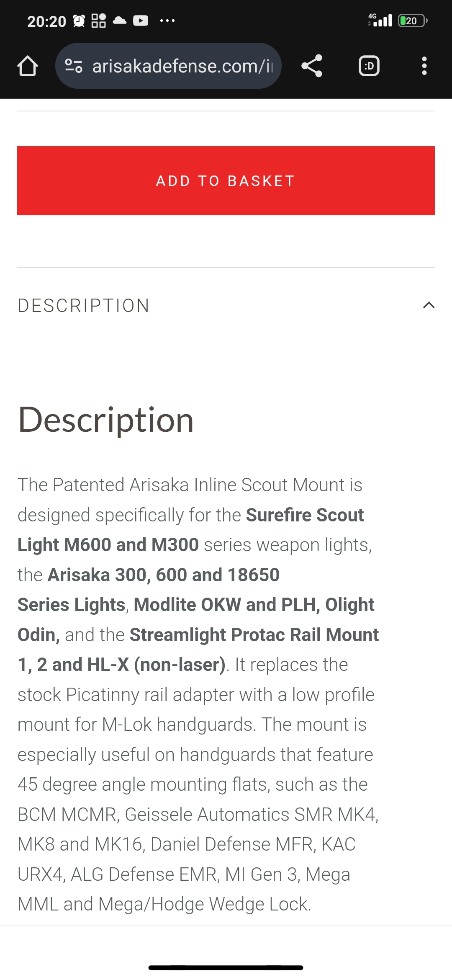Tap the alarm clock status icon

pos(79,21)
